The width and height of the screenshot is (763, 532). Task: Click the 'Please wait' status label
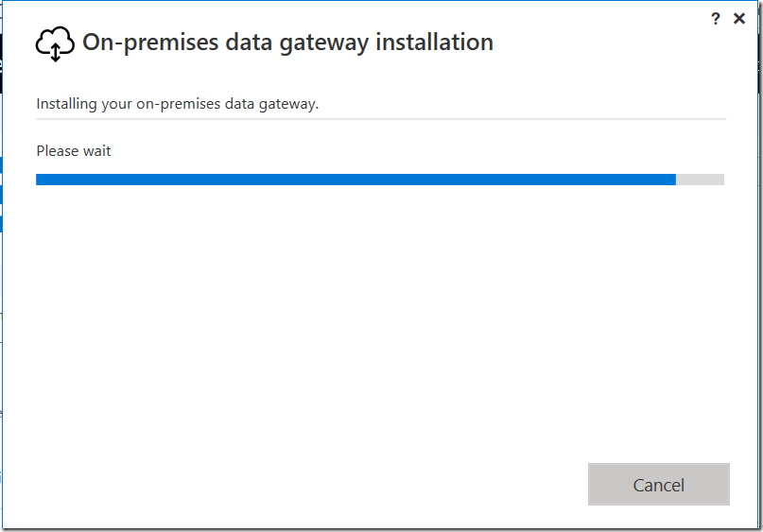74,151
